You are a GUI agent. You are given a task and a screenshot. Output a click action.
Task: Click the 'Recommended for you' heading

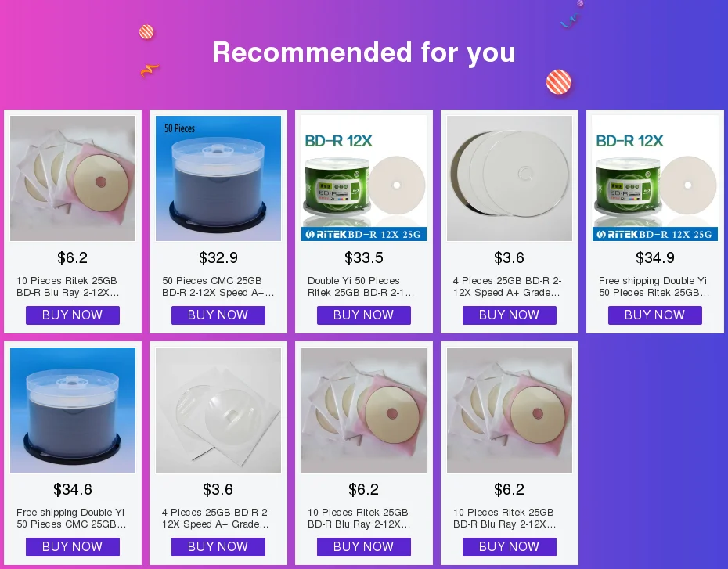pos(364,52)
